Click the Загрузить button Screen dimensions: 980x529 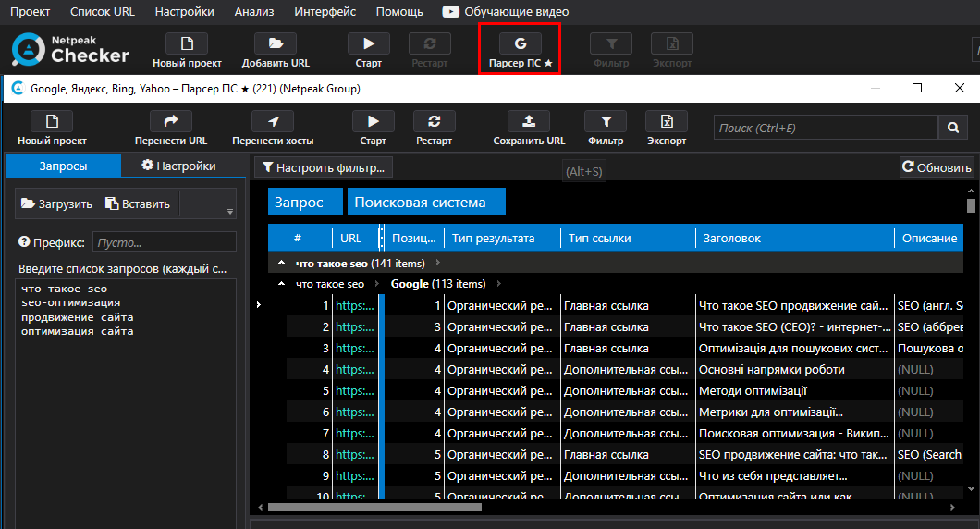tap(56, 204)
